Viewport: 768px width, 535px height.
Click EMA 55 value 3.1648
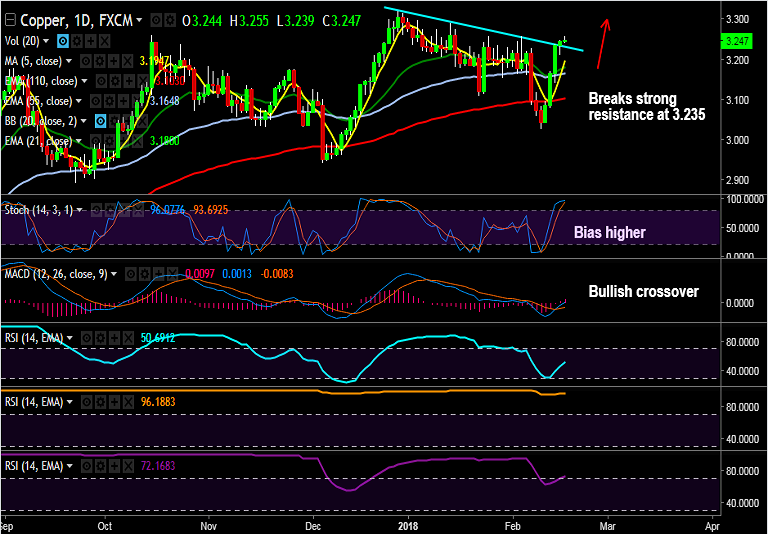pos(165,101)
